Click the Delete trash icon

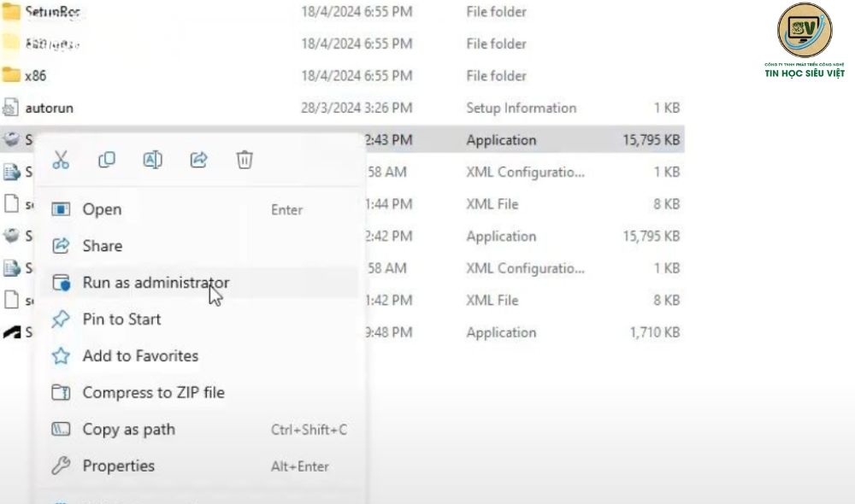click(245, 160)
